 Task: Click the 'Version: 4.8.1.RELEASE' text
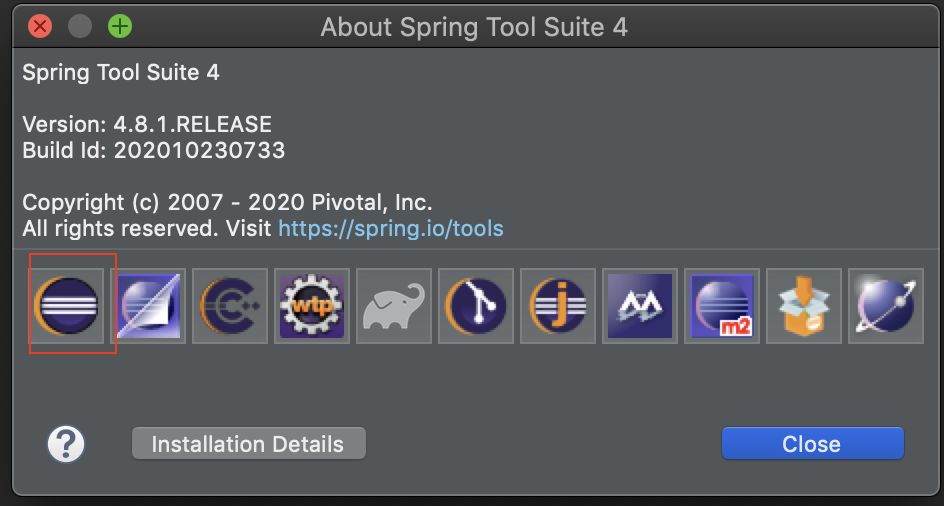pos(147,125)
